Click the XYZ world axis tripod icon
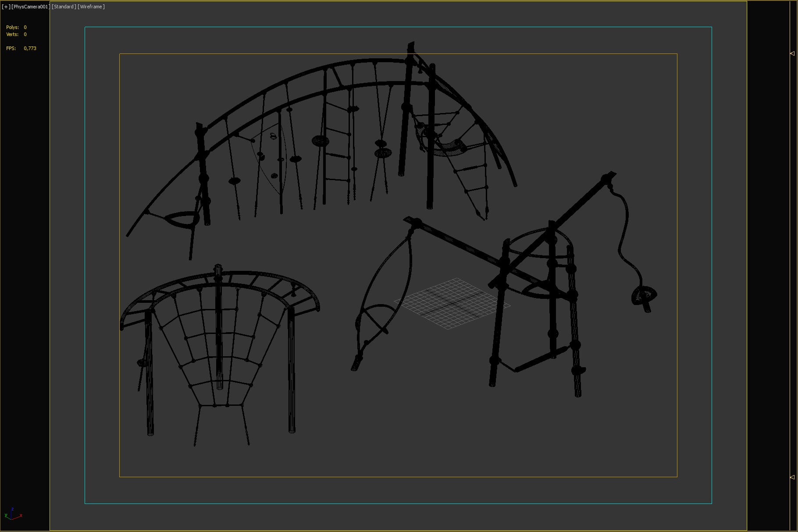The height and width of the screenshot is (532, 798). coord(13,514)
